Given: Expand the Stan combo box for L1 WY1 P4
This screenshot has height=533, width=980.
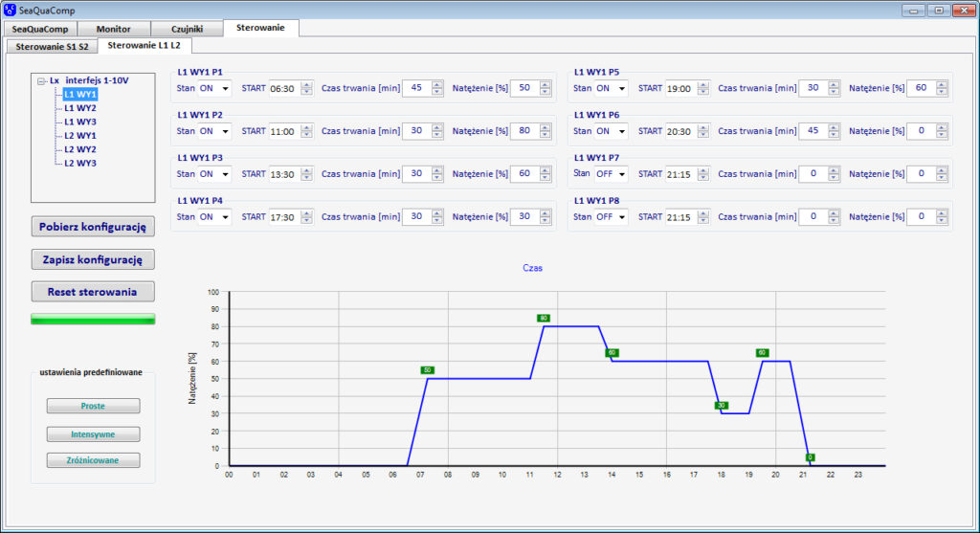Looking at the screenshot, I should click(x=225, y=217).
